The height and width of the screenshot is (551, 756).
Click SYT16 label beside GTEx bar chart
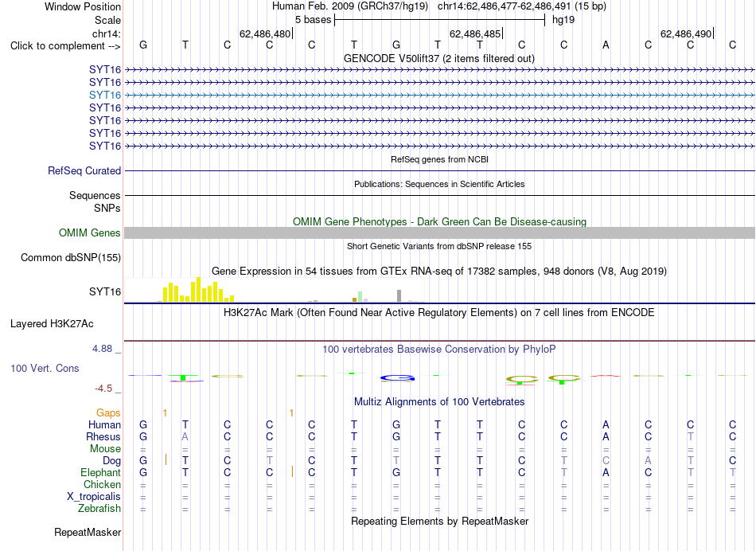pos(104,292)
